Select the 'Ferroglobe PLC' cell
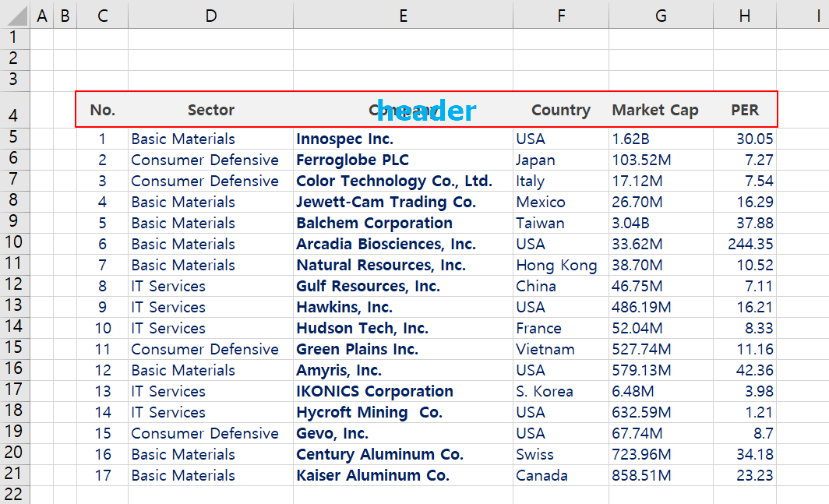The width and height of the screenshot is (829, 504). pos(403,160)
